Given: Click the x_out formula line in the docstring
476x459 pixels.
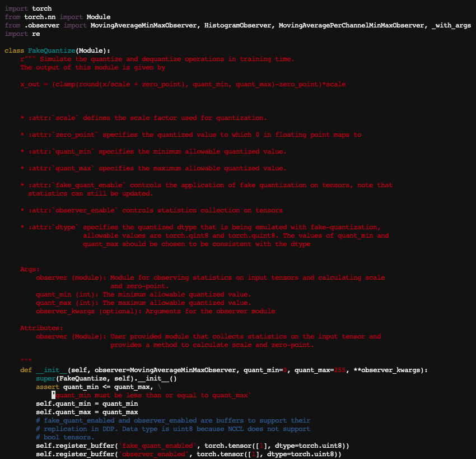Looking at the screenshot, I should (183, 85).
